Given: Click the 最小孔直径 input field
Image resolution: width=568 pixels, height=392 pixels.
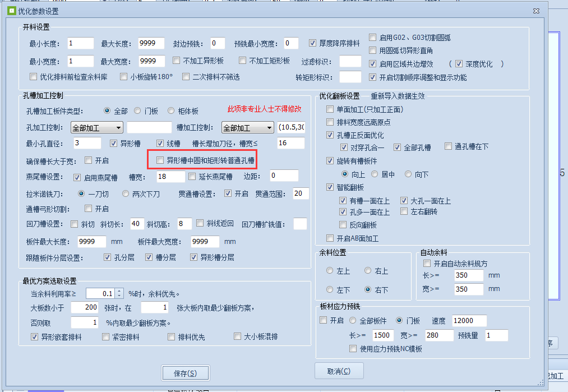Looking at the screenshot, I should 87,143.
